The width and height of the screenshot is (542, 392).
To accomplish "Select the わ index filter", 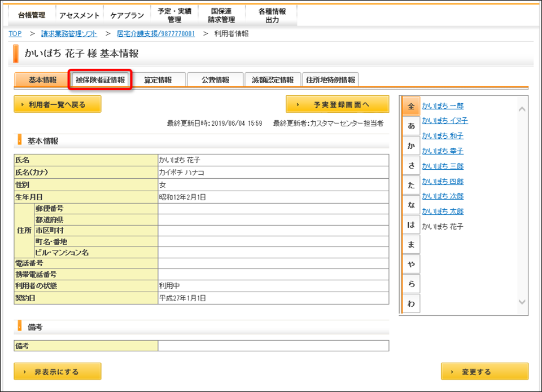I will point(411,303).
